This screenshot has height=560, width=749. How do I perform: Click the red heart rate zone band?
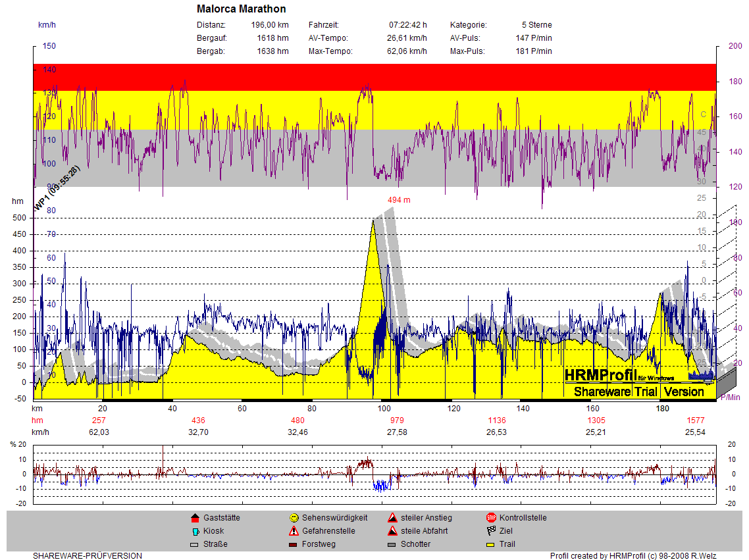[x=374, y=77]
